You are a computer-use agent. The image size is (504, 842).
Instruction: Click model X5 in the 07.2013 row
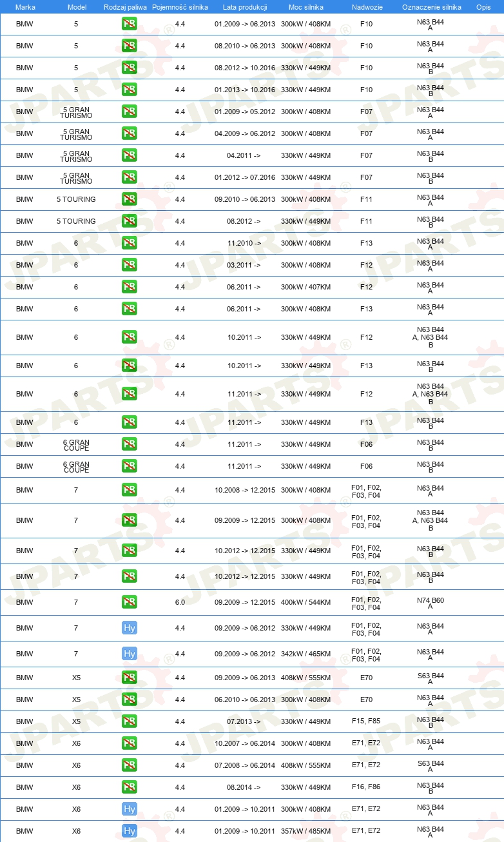tap(76, 721)
